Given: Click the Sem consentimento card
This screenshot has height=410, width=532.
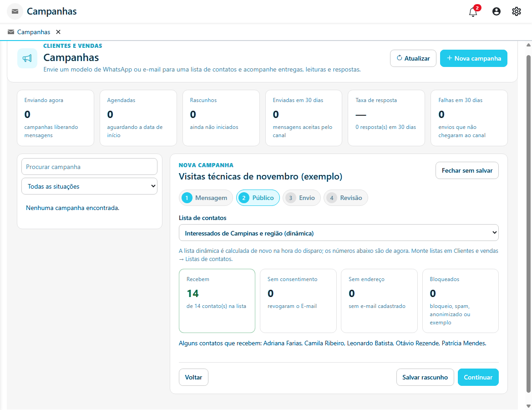Looking at the screenshot, I should click(298, 301).
